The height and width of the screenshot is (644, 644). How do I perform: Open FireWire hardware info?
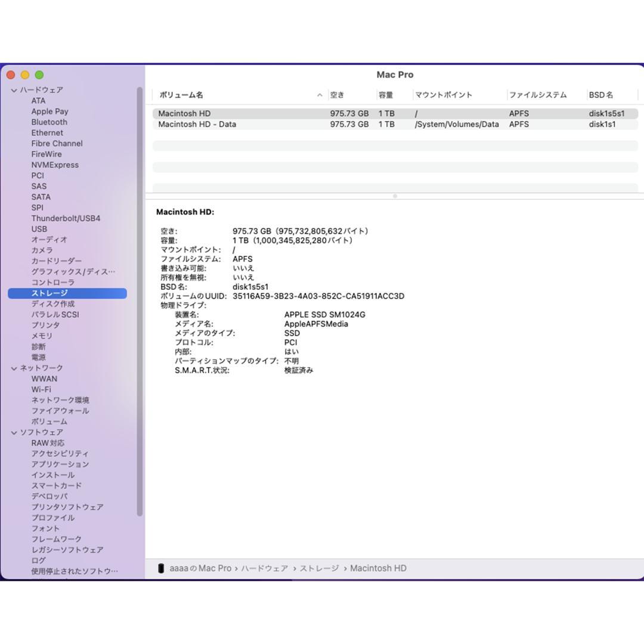[x=47, y=154]
